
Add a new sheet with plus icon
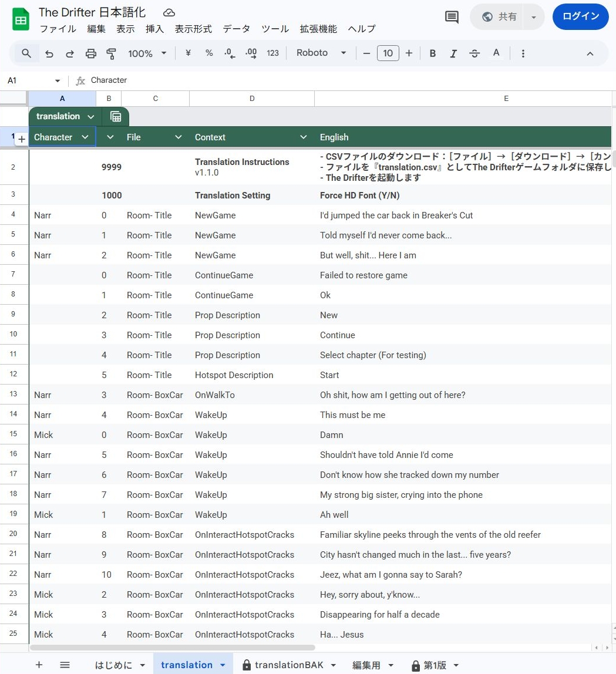click(x=39, y=665)
